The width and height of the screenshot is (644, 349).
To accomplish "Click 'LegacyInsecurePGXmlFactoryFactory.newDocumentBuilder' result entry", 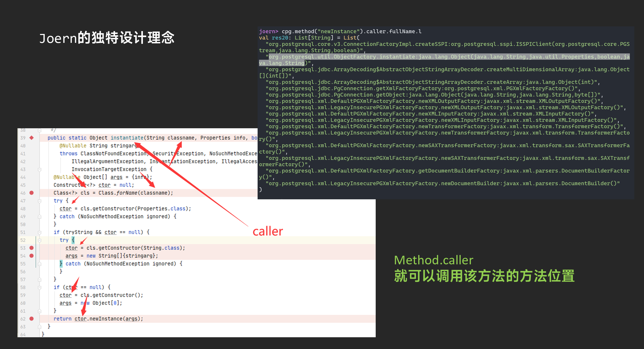I will point(443,183).
